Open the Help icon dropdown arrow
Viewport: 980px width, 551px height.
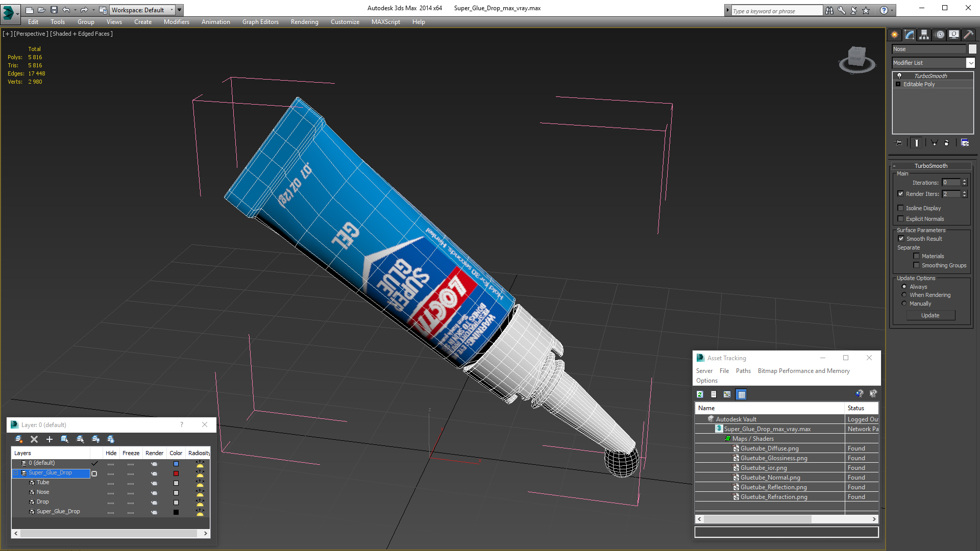(x=892, y=10)
